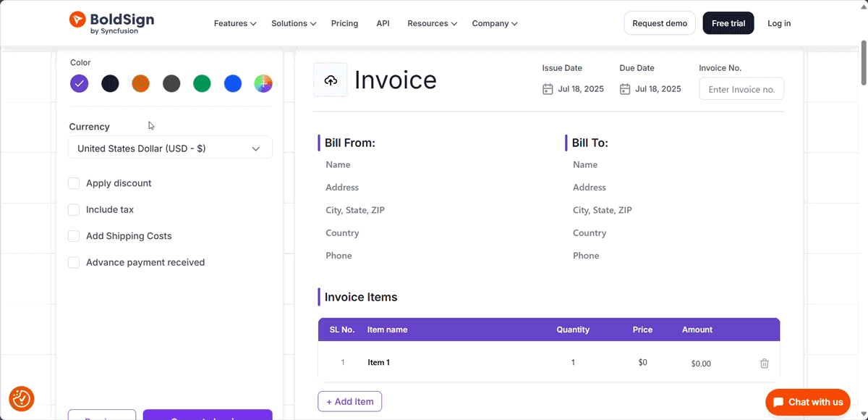Check the Include tax option

[x=74, y=210]
